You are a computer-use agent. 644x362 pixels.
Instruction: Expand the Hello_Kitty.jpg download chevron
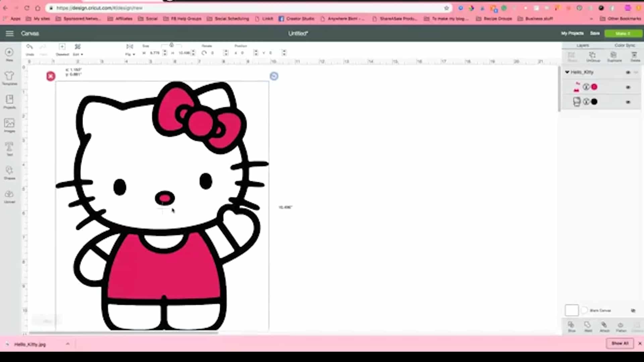pos(68,344)
